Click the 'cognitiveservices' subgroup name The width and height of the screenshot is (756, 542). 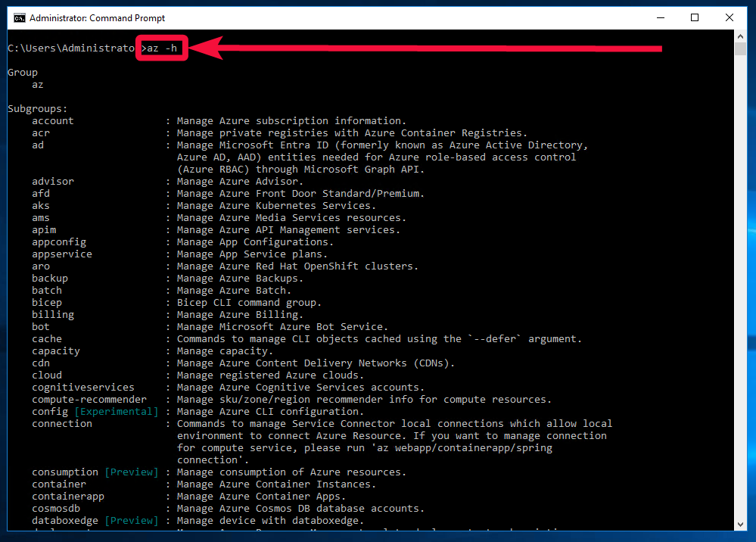(83, 388)
